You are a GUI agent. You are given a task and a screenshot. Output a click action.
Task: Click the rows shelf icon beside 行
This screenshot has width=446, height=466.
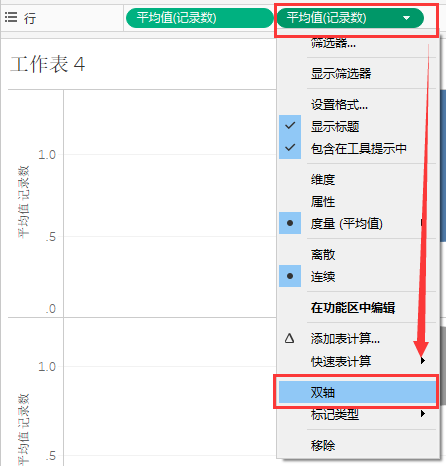pos(11,17)
